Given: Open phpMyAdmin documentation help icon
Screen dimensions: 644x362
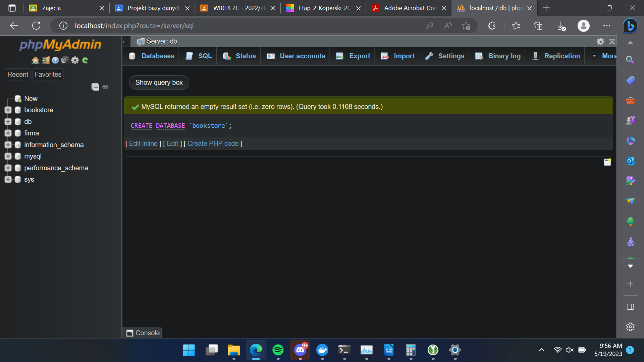Looking at the screenshot, I should pos(55,60).
